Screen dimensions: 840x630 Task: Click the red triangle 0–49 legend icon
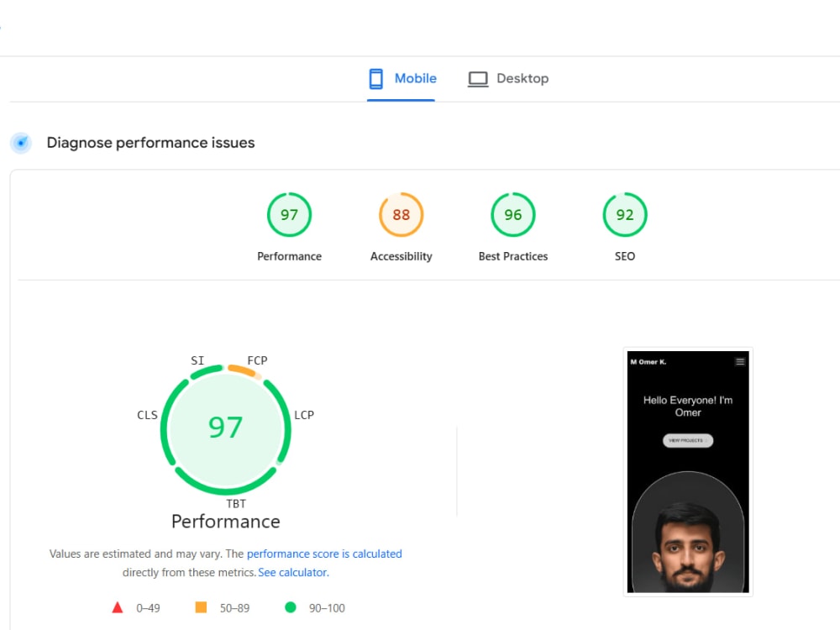(x=118, y=607)
